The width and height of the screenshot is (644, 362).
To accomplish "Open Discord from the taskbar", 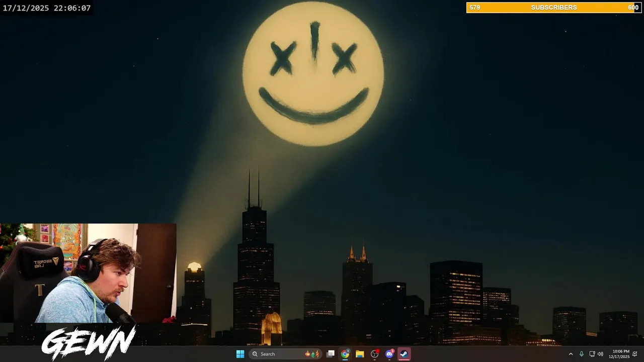I will click(x=389, y=354).
